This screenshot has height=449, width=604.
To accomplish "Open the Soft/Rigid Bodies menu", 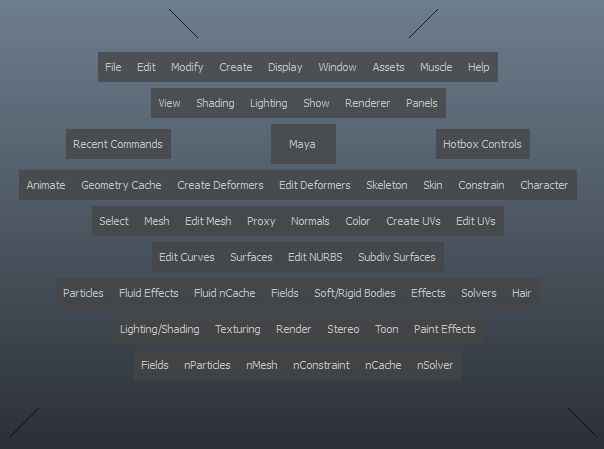I will pyautogui.click(x=355, y=293).
